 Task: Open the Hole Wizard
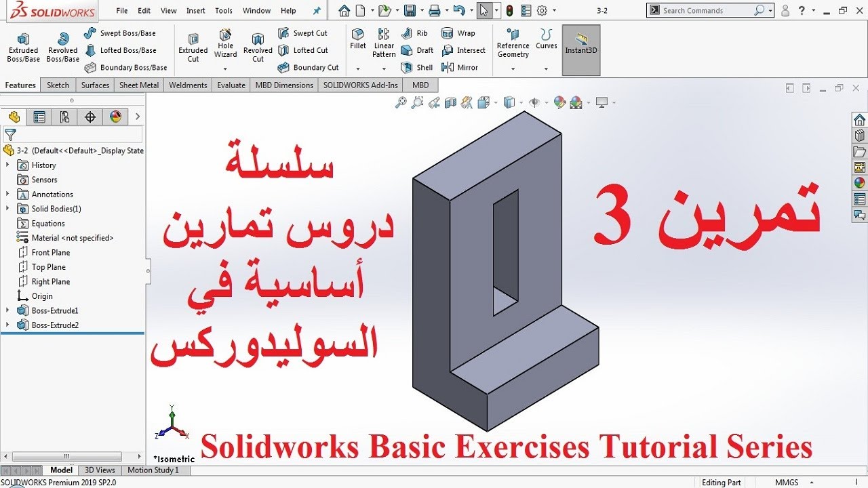coord(226,44)
